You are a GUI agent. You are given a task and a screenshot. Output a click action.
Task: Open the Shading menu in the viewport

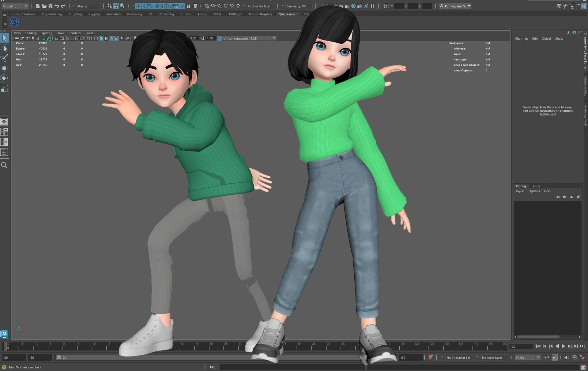pyautogui.click(x=31, y=33)
